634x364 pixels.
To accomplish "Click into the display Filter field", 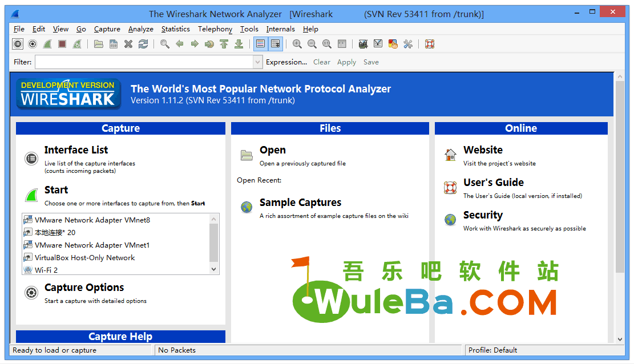I will pos(144,62).
